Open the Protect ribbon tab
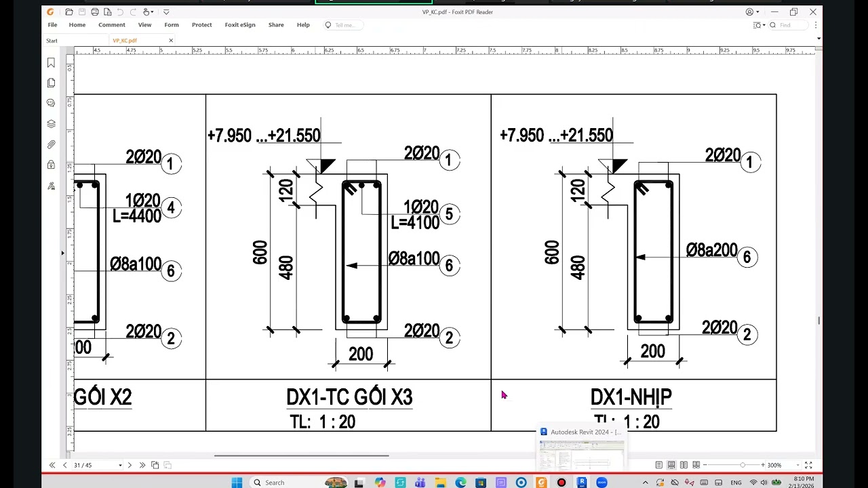This screenshot has width=868, height=488. 202,25
